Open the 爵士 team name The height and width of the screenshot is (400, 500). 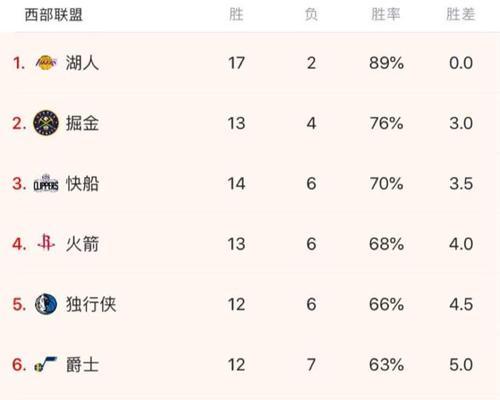82,365
